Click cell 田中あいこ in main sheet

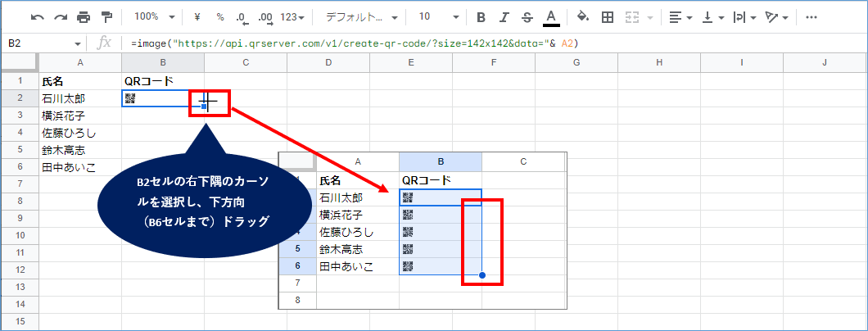(80, 167)
